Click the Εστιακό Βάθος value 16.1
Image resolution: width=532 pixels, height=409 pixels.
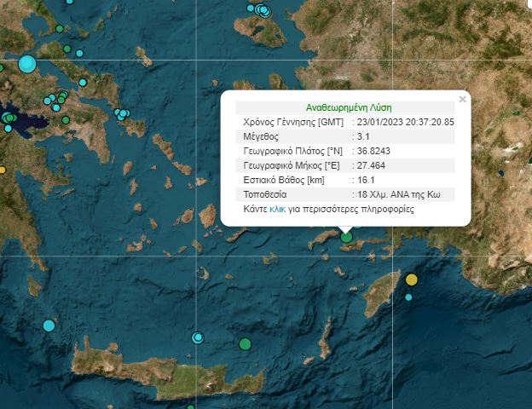click(365, 180)
